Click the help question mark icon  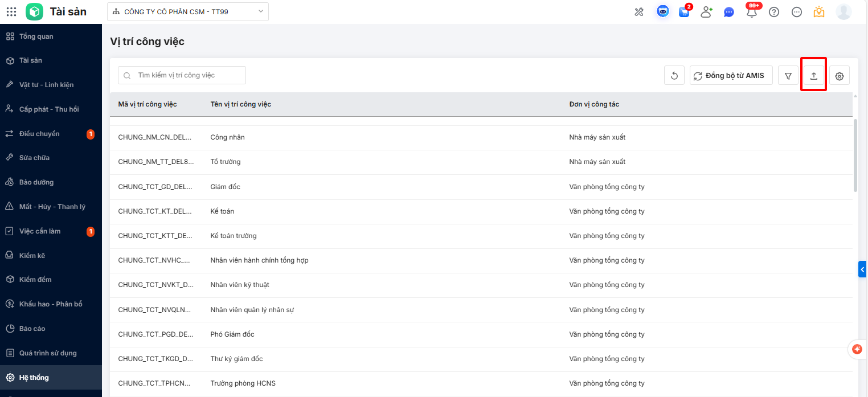pos(774,12)
